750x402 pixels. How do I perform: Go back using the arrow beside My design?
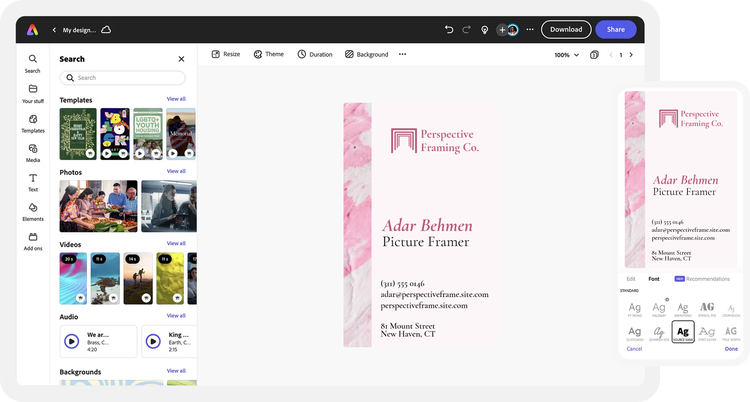click(x=54, y=30)
